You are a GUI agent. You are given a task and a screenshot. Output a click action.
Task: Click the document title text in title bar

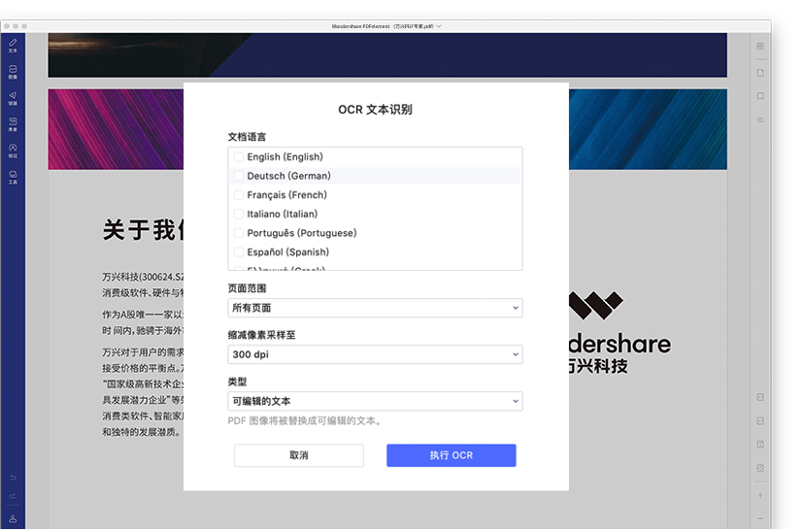[383, 26]
